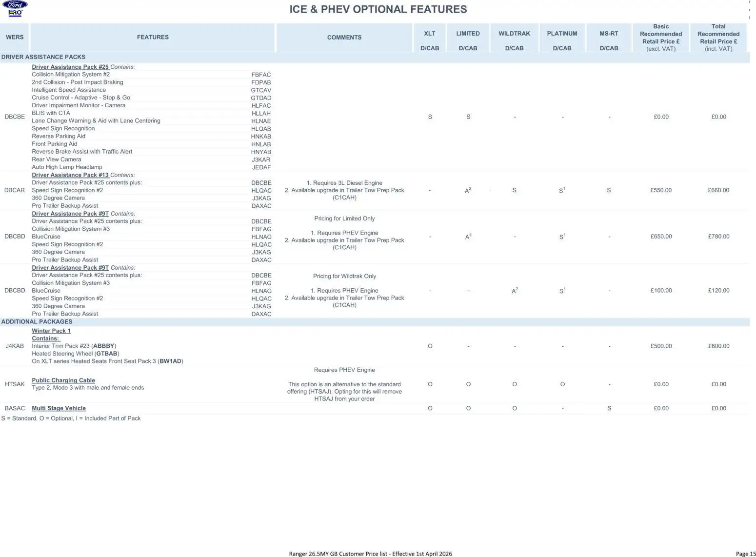
Task: Select "Reverse Brake Assist with Traffic Alert"
Action: 82,152
